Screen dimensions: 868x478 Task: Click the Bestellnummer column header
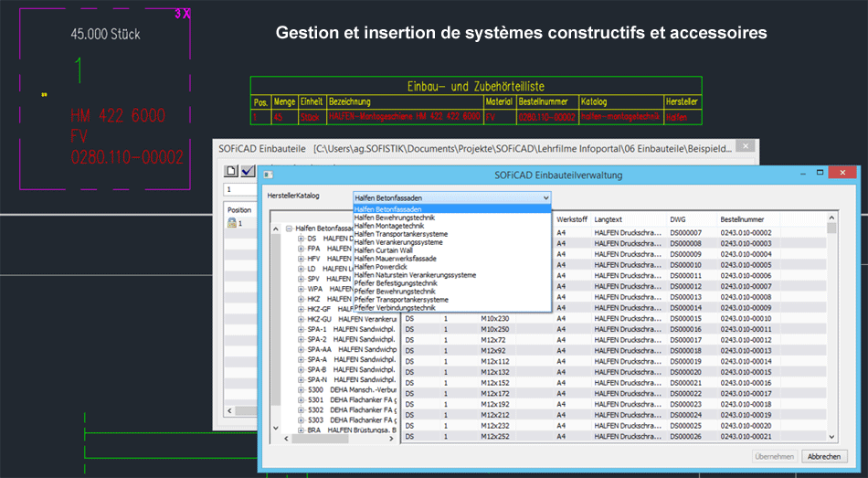pos(746,219)
